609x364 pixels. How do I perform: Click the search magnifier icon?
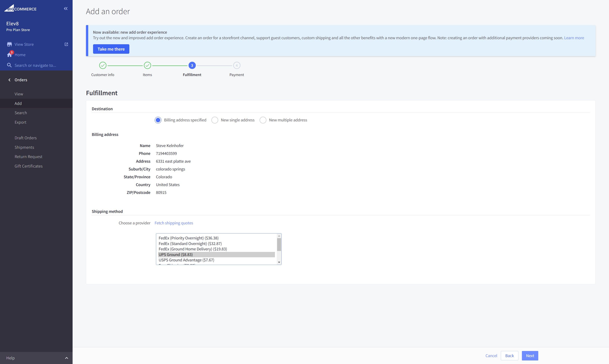pos(9,65)
